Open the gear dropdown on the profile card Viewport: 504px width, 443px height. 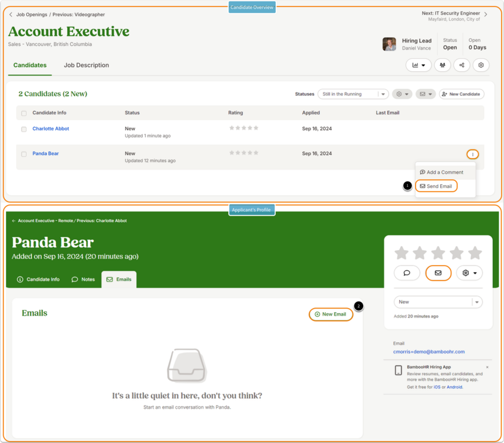[x=469, y=273]
